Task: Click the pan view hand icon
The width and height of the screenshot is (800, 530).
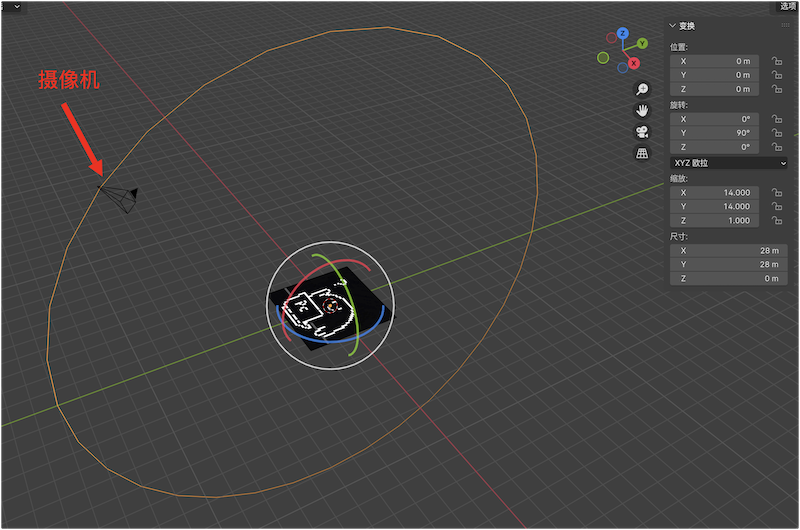Action: [642, 111]
